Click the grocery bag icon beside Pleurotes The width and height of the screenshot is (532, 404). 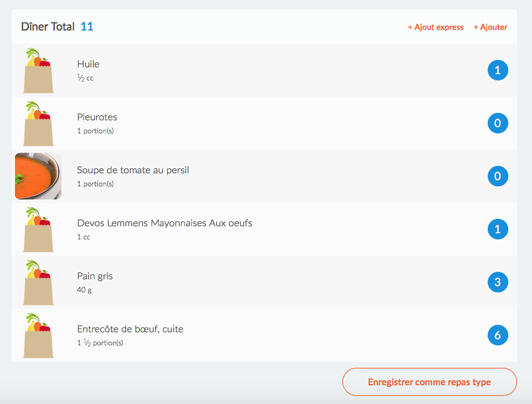38,123
